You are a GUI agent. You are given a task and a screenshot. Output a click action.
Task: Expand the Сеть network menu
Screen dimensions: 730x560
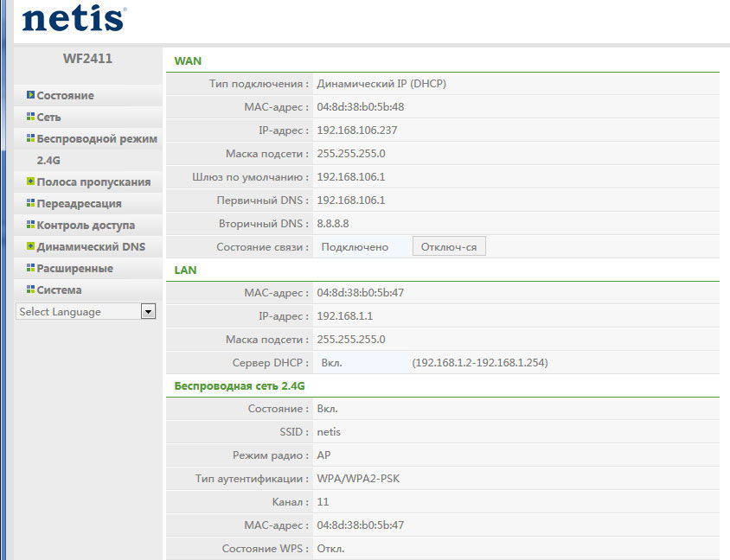pyautogui.click(x=48, y=117)
